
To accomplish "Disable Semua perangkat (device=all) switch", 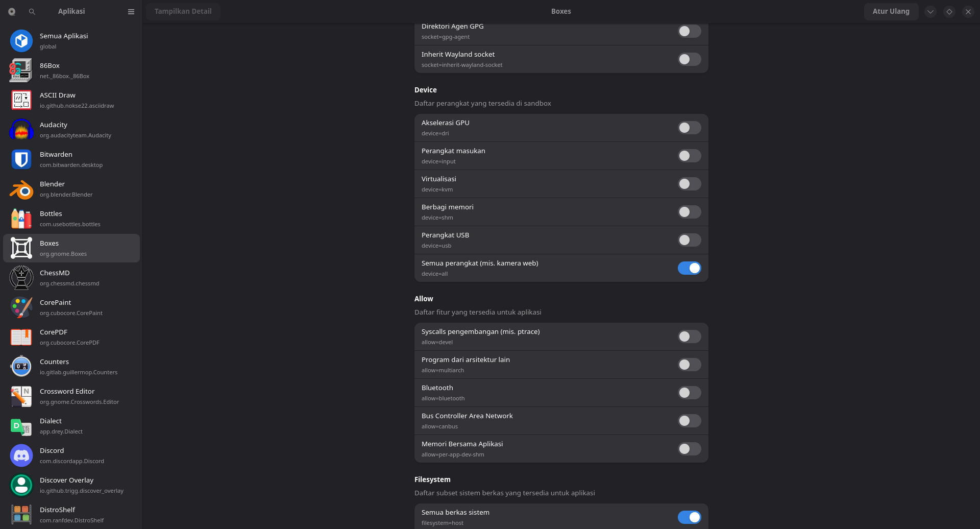I will coord(689,268).
